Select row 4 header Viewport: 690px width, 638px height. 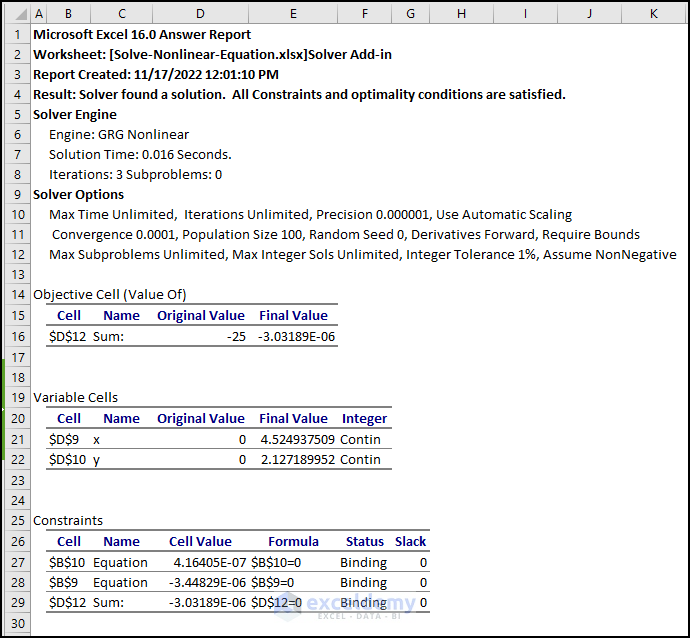pos(18,95)
